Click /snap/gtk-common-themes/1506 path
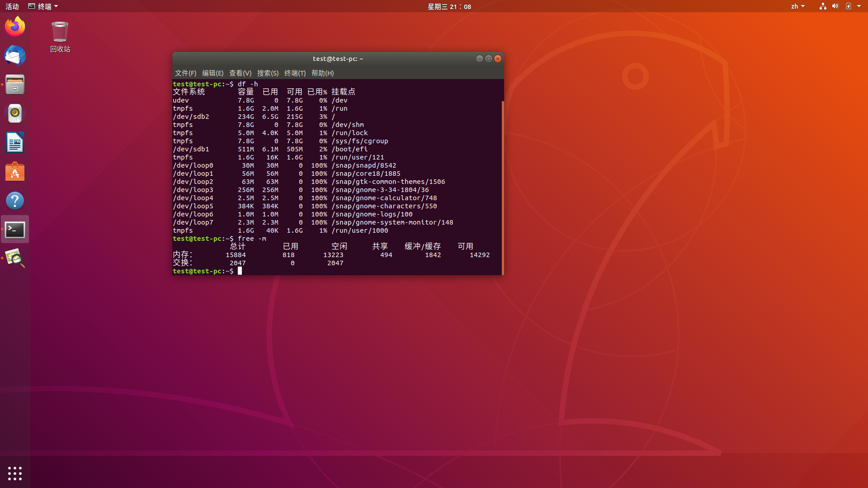This screenshot has width=868, height=488. click(388, 182)
